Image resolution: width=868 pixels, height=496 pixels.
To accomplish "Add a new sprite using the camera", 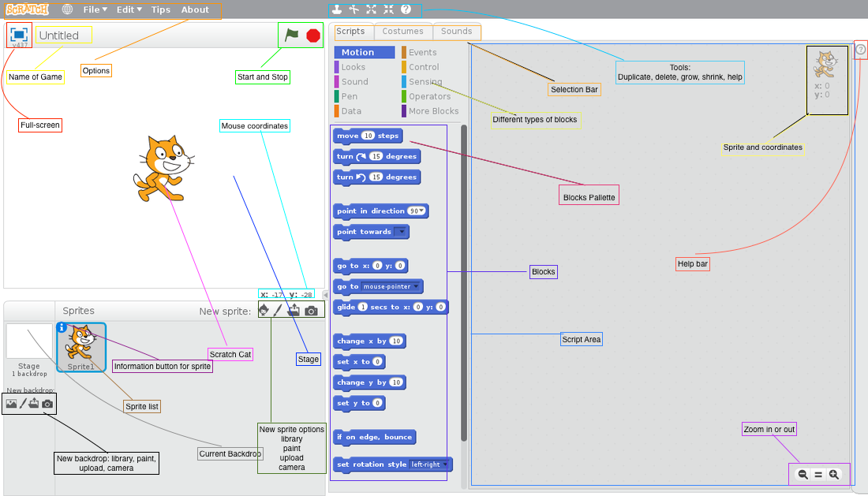I will 311,310.
